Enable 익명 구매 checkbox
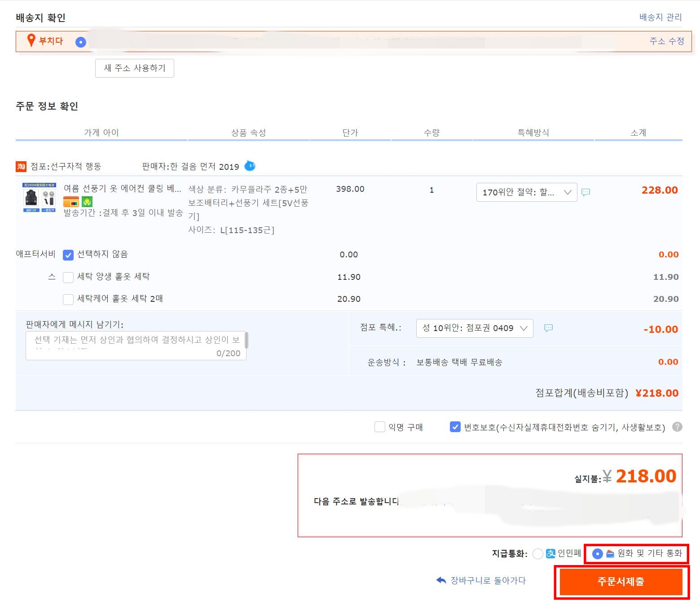700x610 pixels. 380,427
